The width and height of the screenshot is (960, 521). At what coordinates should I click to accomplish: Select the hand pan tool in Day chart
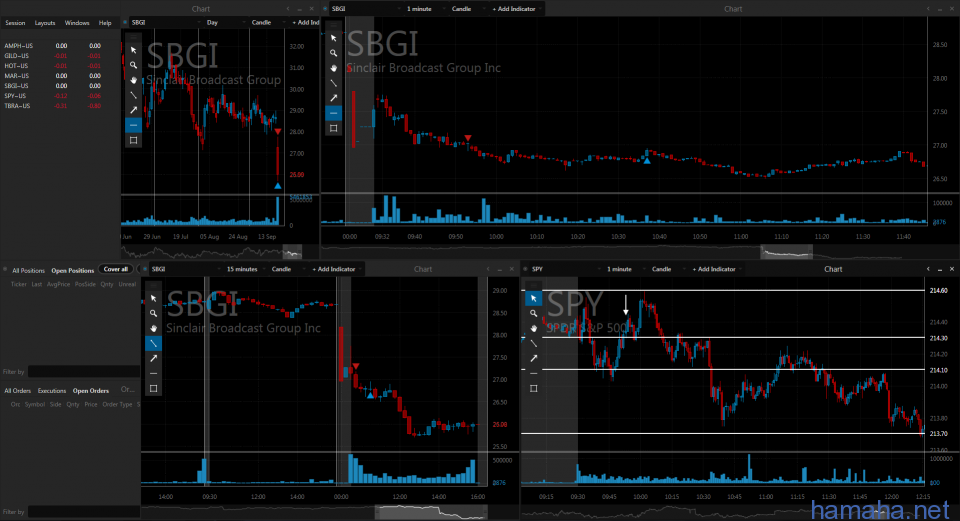click(x=133, y=80)
